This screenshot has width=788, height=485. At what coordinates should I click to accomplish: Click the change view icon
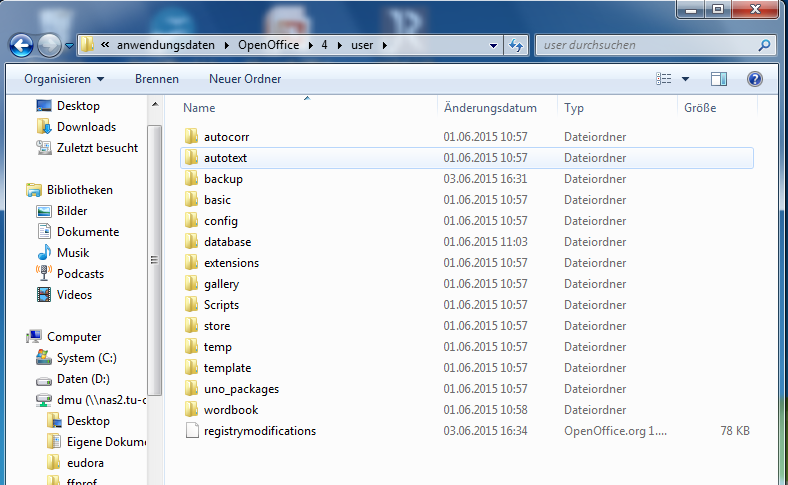(663, 79)
